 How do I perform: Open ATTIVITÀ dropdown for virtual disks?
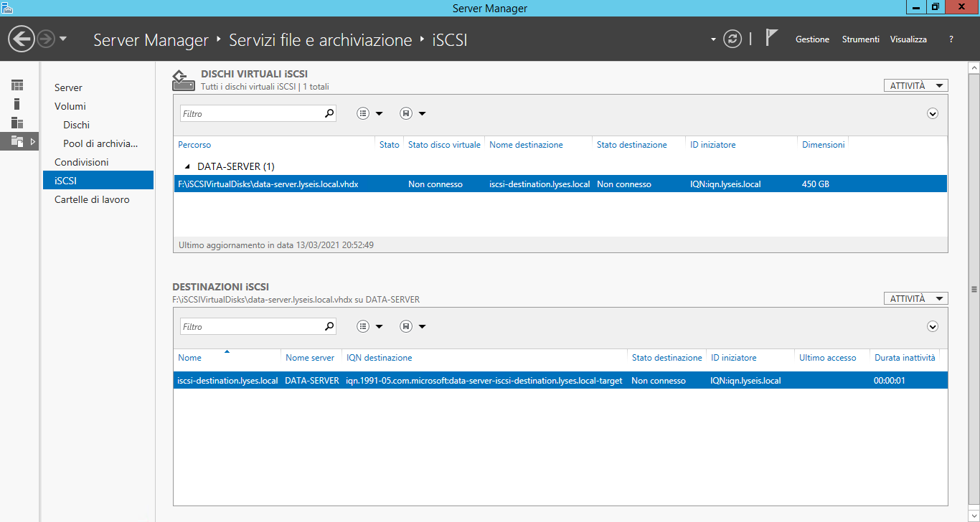coord(916,85)
